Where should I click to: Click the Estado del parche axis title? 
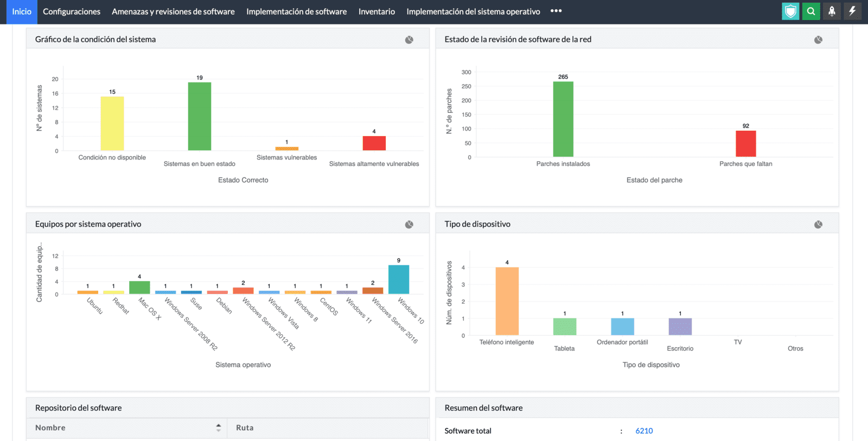point(655,180)
